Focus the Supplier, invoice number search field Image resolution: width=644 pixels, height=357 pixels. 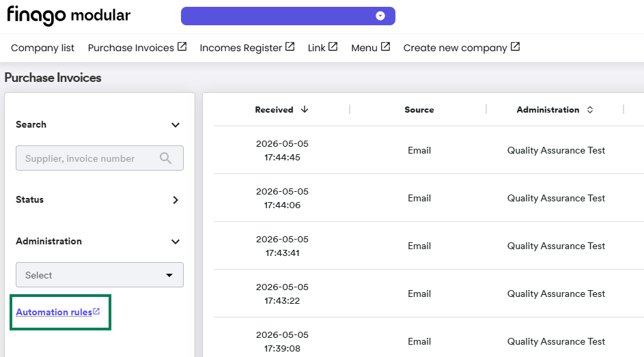tap(100, 158)
